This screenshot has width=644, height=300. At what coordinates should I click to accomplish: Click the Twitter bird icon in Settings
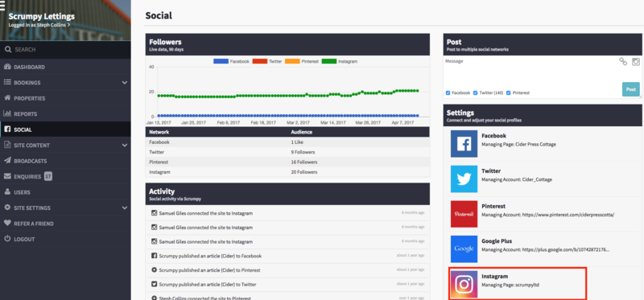pos(464,179)
